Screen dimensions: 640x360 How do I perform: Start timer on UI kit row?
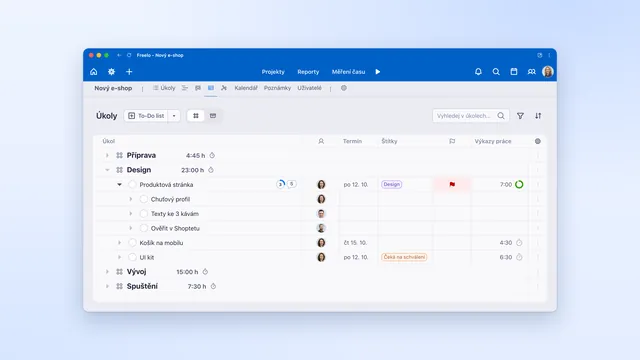tap(519, 258)
